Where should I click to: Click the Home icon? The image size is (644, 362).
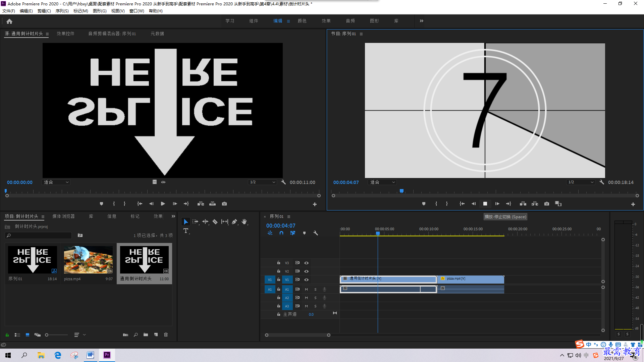click(9, 21)
